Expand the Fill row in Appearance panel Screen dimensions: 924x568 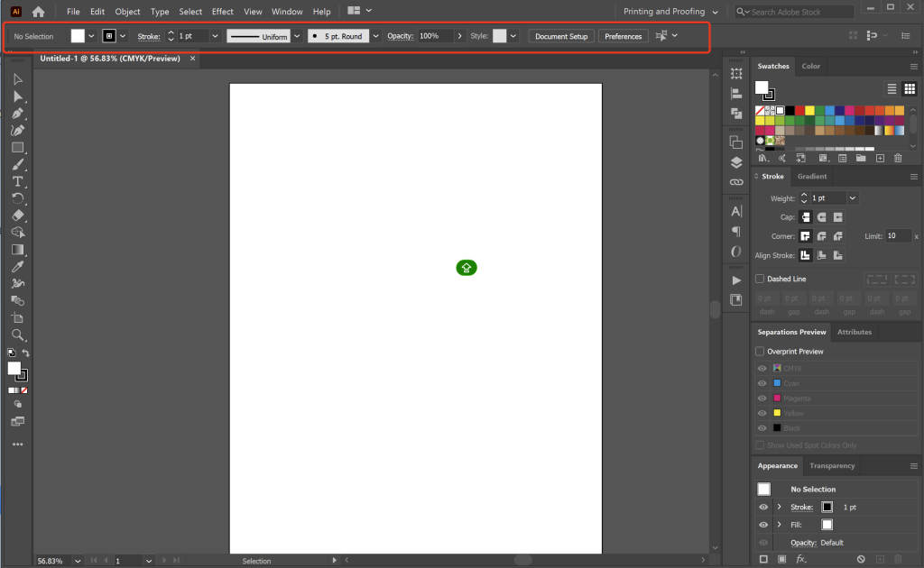coord(779,525)
